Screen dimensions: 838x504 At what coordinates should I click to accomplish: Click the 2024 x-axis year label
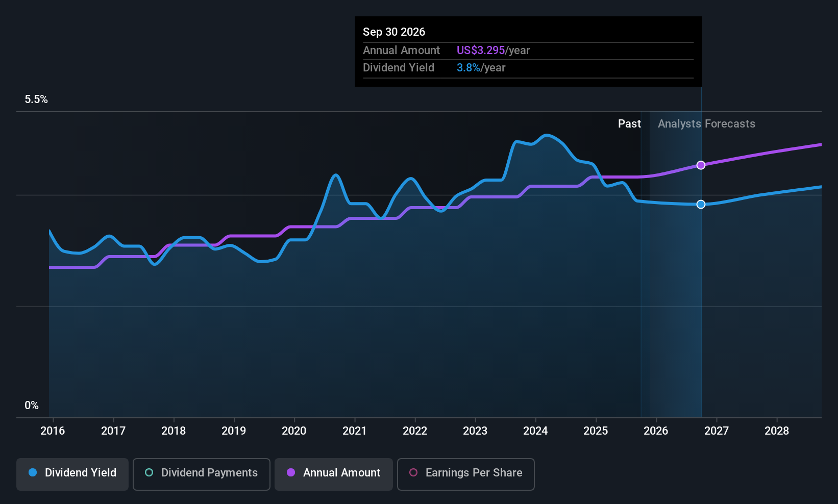coord(535,431)
